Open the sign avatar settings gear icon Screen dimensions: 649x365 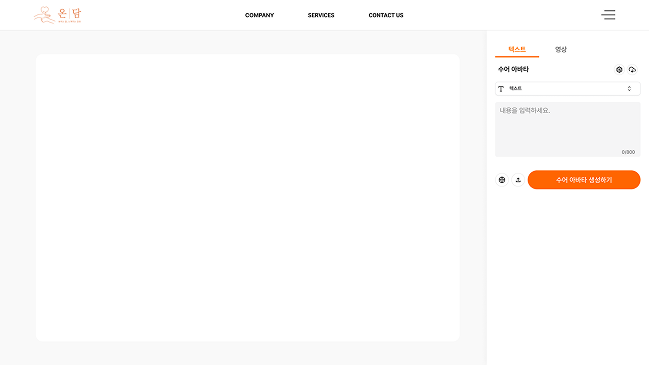619,70
